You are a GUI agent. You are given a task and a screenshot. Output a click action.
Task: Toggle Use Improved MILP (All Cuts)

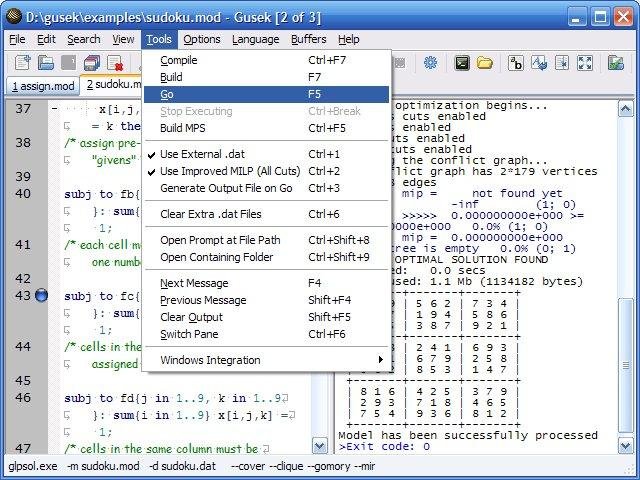coord(266,171)
